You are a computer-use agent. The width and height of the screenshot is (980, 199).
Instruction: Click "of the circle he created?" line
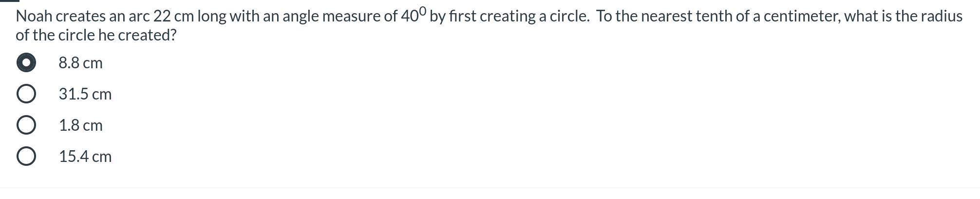click(96, 35)
